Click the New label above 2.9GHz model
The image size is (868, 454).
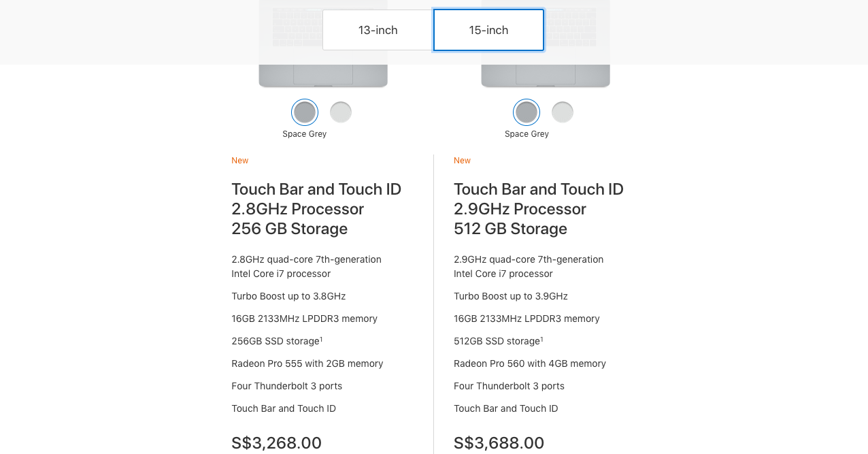[463, 161]
